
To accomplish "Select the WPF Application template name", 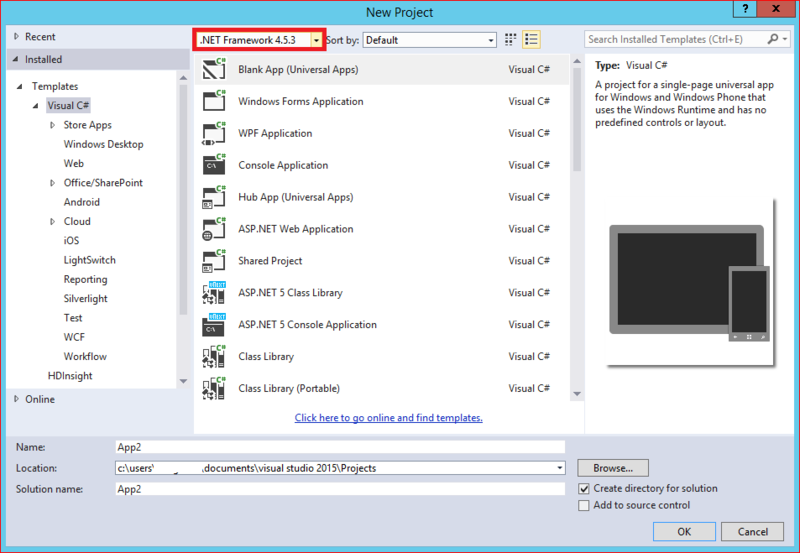I will (275, 133).
